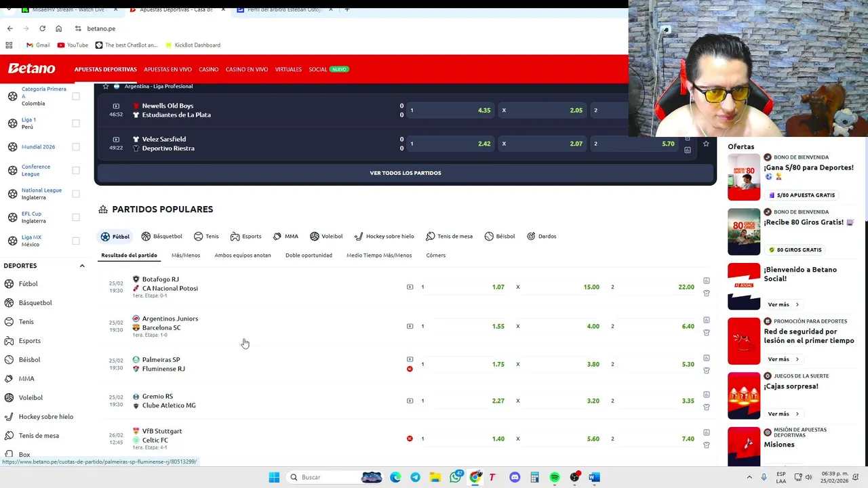The image size is (868, 488).
Task: Select the Tenis de mesa filter chip
Action: coord(449,237)
